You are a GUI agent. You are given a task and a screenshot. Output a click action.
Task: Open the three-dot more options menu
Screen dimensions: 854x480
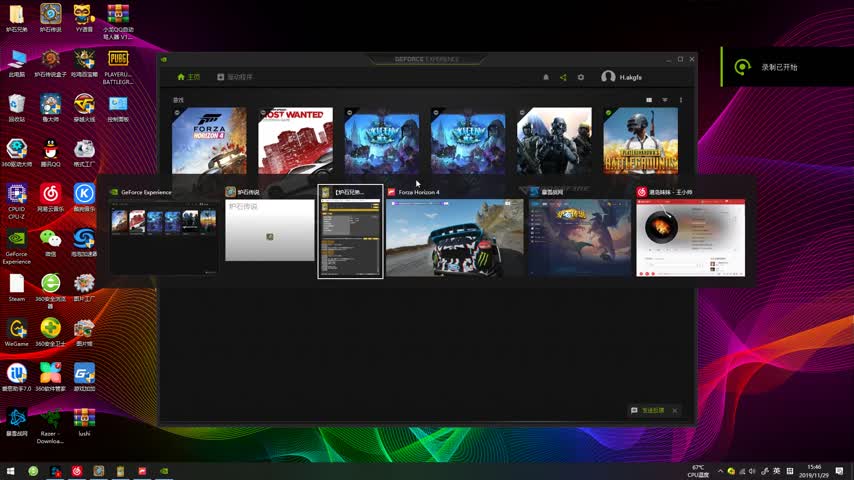point(681,100)
